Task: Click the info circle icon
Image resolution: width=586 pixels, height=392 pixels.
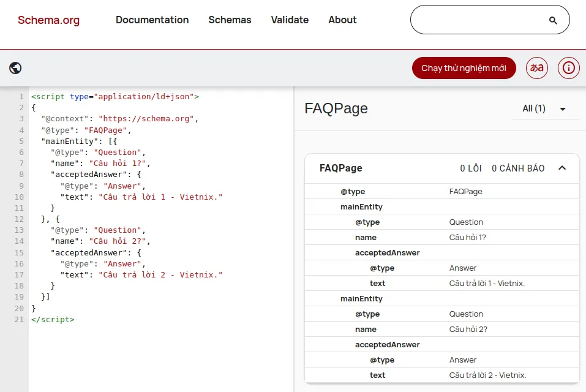Action: pyautogui.click(x=568, y=68)
